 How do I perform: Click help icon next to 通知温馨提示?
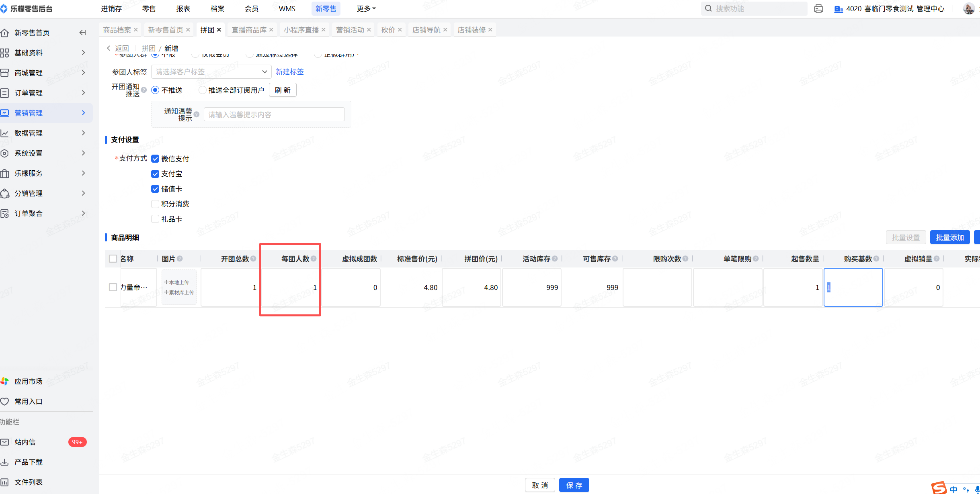pos(197,114)
